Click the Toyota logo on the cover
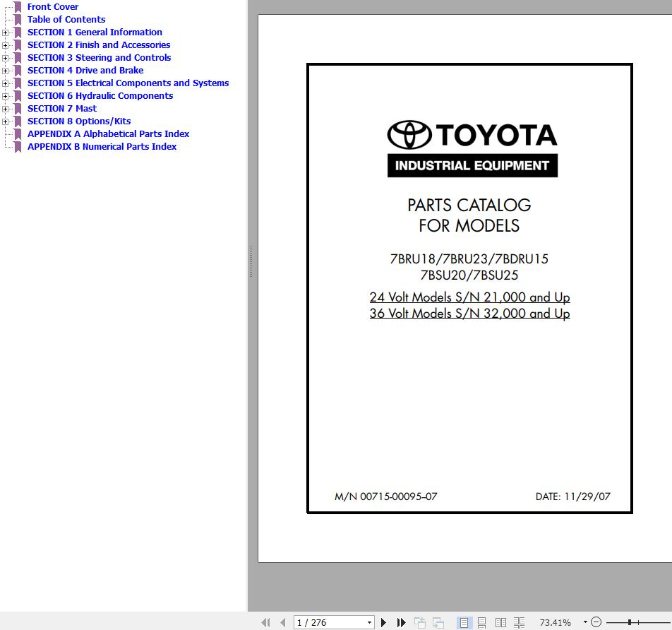Image resolution: width=672 pixels, height=630 pixels. click(472, 135)
